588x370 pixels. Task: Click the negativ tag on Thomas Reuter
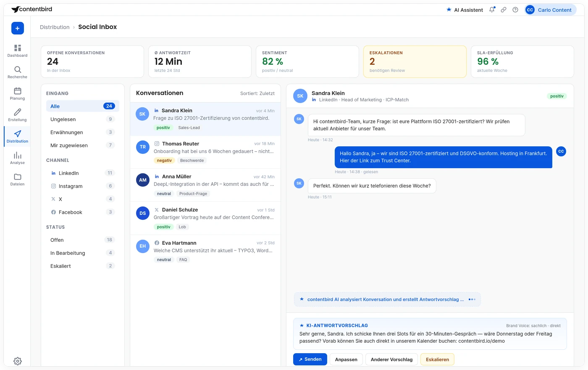pos(164,160)
